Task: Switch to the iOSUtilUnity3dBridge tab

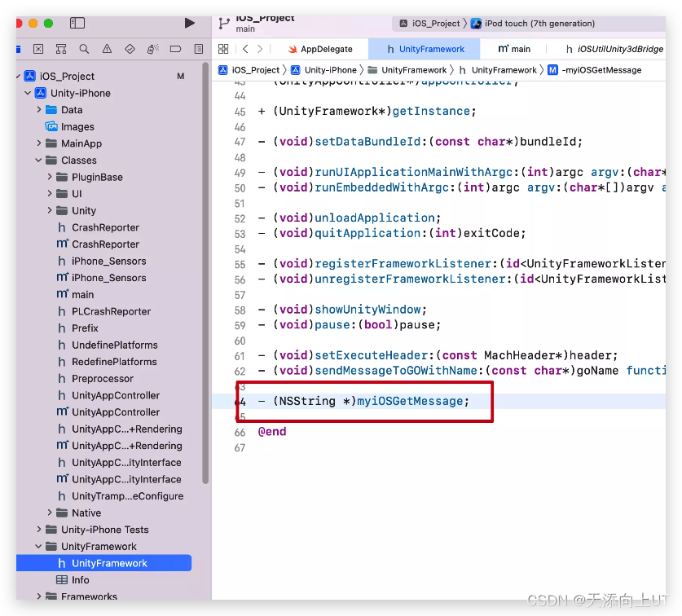Action: coord(614,49)
